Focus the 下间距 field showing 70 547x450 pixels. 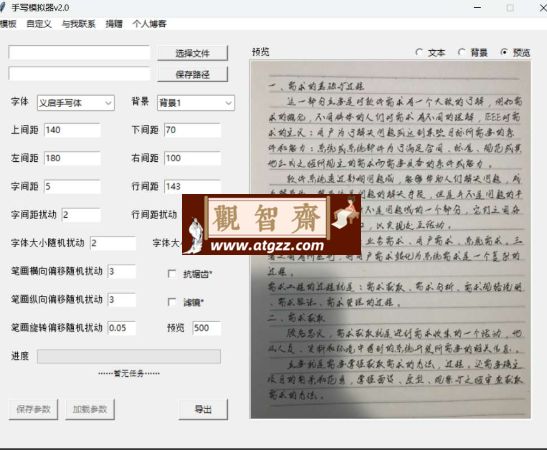(193, 130)
